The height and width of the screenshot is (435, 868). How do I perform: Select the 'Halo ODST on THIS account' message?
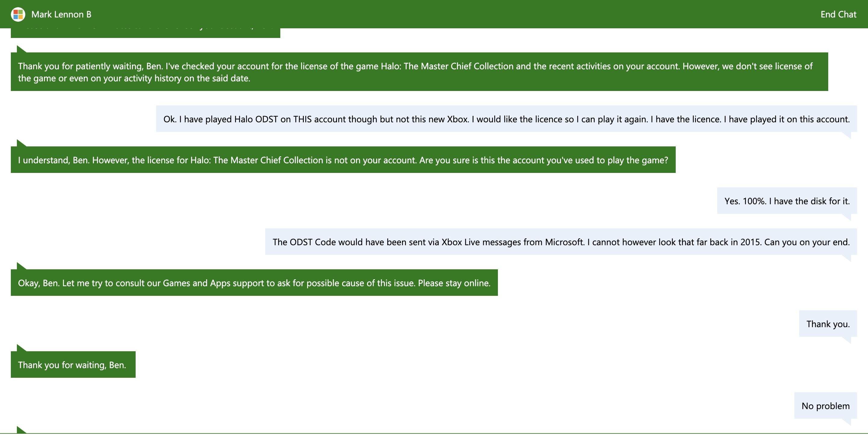tap(506, 119)
